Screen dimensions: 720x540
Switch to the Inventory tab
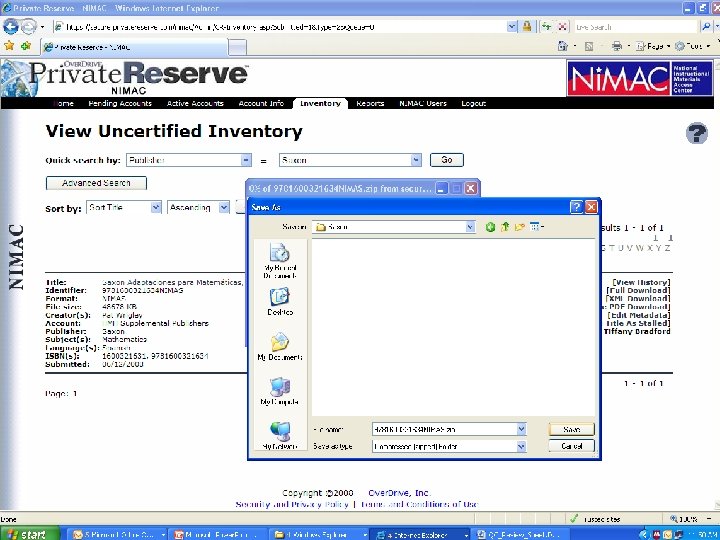click(x=320, y=103)
